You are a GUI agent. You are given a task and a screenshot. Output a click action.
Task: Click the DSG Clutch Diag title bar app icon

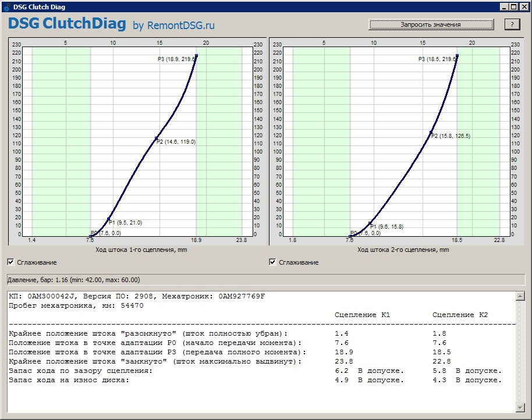point(6,7)
